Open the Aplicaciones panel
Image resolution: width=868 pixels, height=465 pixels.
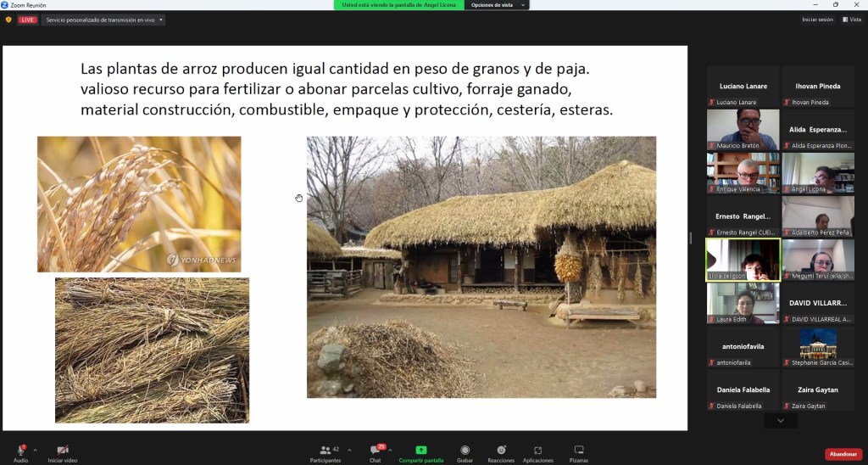tap(537, 450)
